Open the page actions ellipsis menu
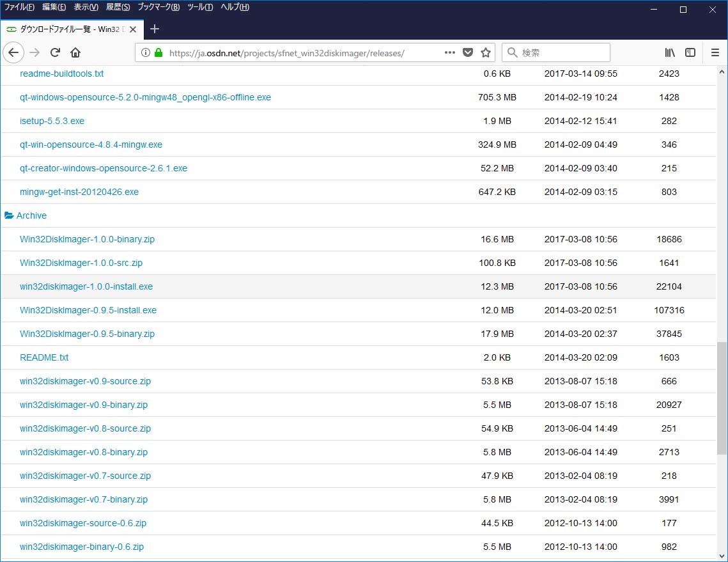This screenshot has height=562, width=728. coord(450,52)
